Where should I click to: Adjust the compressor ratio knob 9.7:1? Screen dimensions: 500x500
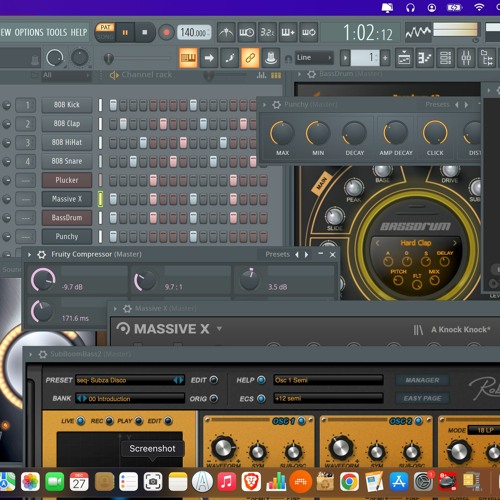click(145, 280)
